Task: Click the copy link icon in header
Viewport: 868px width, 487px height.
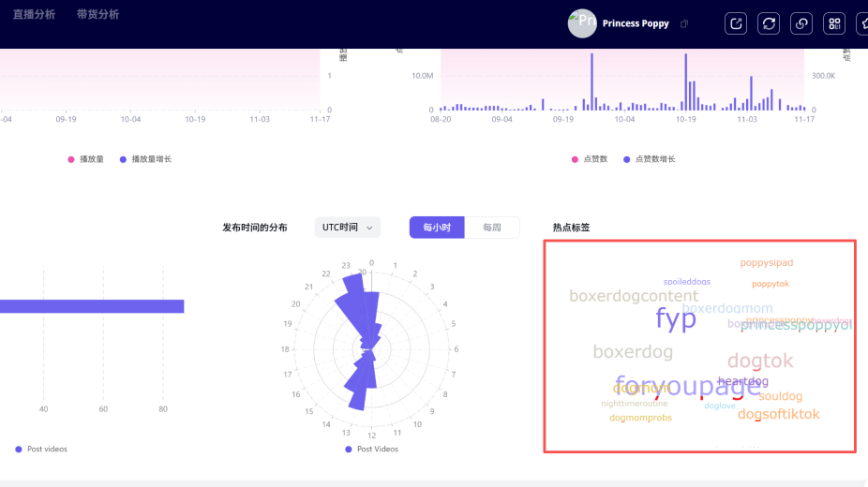Action: click(x=801, y=23)
